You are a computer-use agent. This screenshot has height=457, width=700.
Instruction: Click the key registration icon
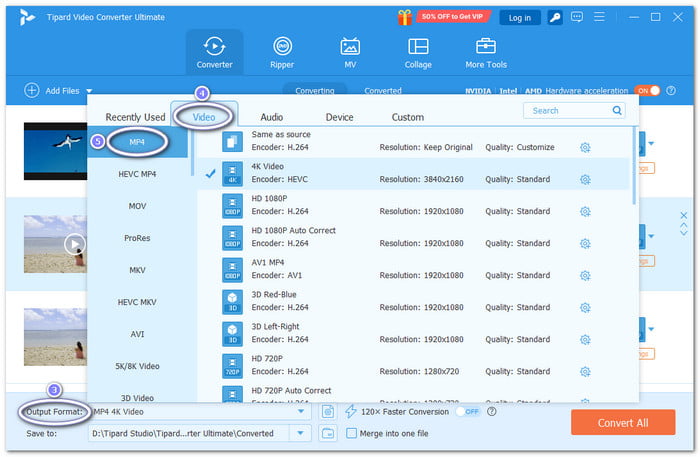555,17
